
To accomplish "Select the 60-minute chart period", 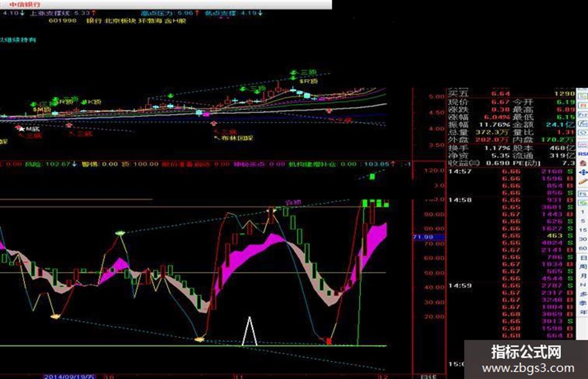I will pos(583,248).
